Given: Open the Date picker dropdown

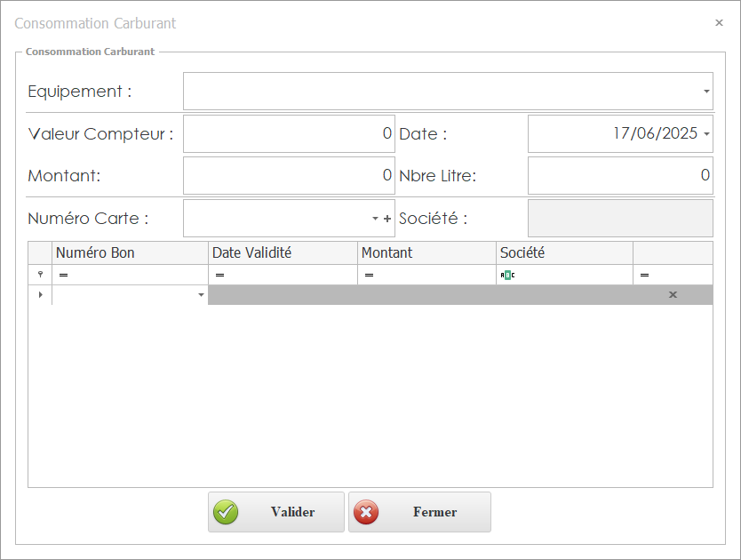Looking at the screenshot, I should click(706, 134).
